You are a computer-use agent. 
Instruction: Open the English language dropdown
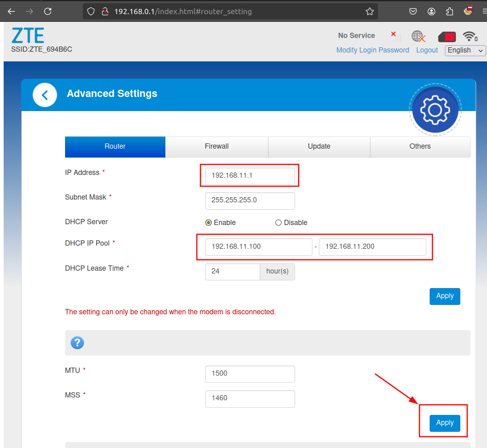point(465,50)
